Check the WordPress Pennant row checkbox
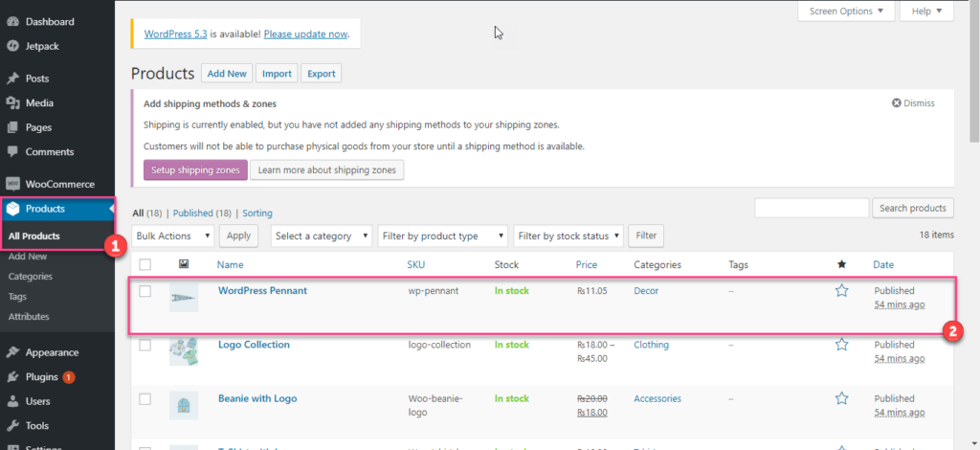The height and width of the screenshot is (450, 980). pyautogui.click(x=145, y=291)
